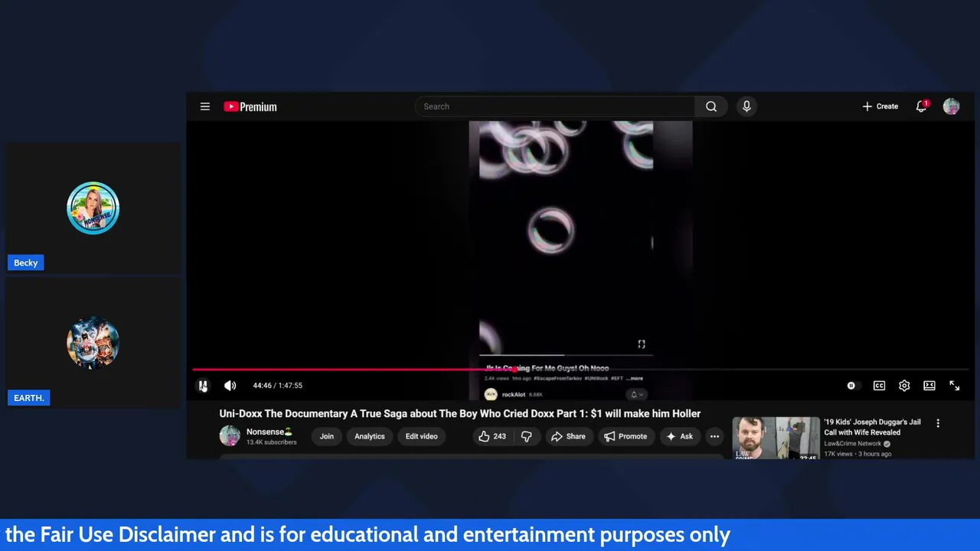Open channel Analytics button
The height and width of the screenshot is (551, 980).
click(370, 436)
